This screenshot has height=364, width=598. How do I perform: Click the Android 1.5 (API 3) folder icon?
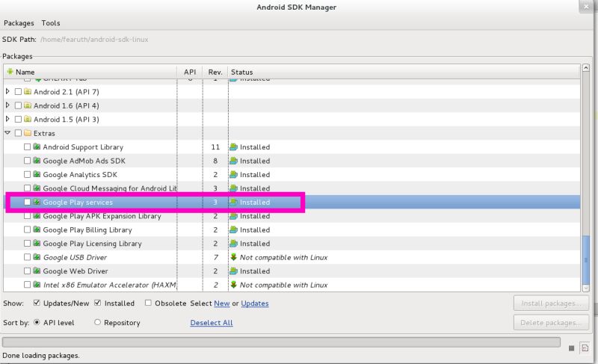point(28,119)
